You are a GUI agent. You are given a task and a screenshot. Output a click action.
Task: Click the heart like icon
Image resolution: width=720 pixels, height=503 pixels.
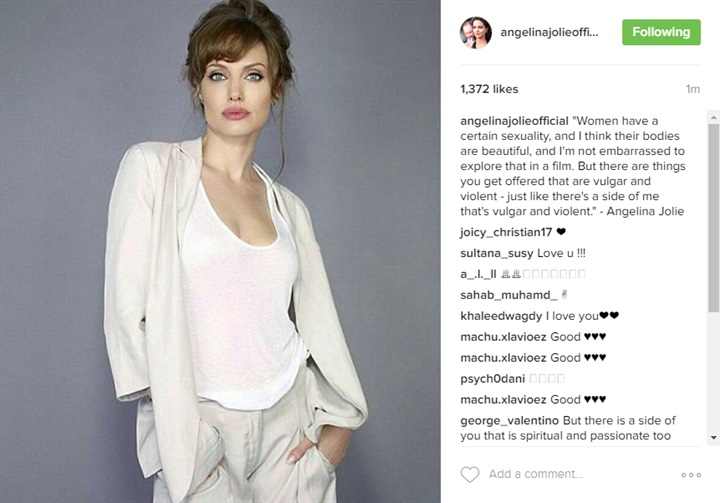point(470,474)
